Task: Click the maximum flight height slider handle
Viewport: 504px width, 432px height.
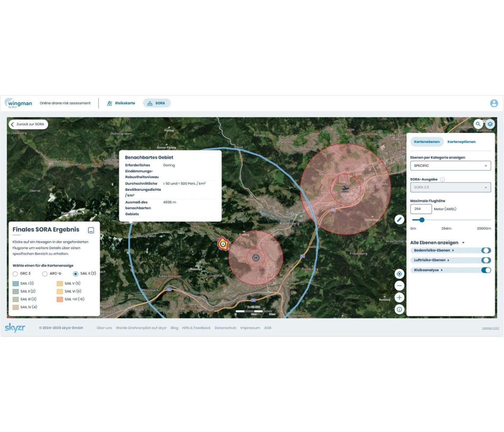Action: [422, 220]
